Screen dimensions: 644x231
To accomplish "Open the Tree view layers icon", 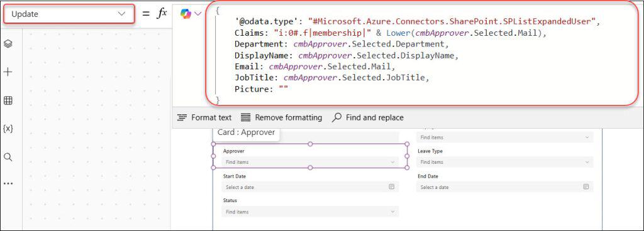I will click(x=8, y=44).
